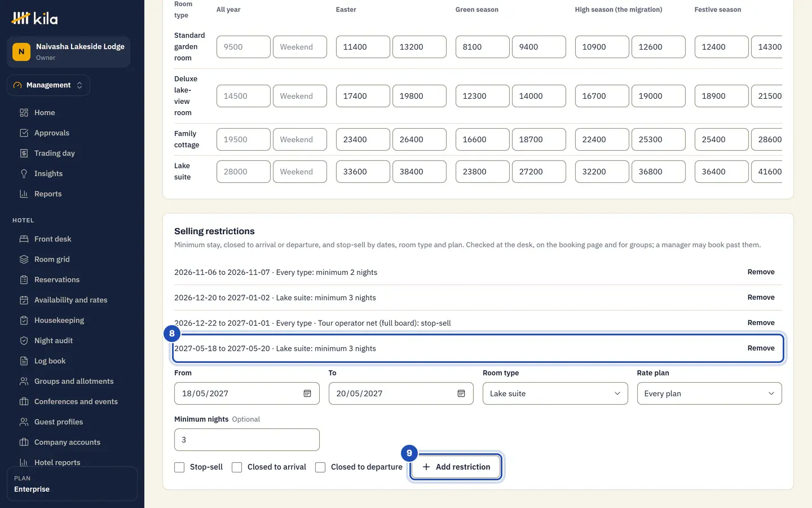Go to Hotel reports in sidebar
The width and height of the screenshot is (812, 508).
pos(57,462)
